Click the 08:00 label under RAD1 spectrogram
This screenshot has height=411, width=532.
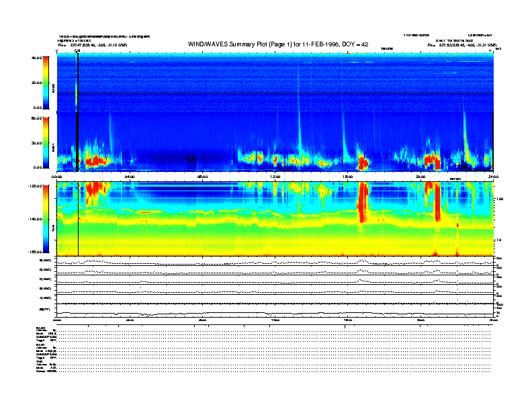coord(202,177)
